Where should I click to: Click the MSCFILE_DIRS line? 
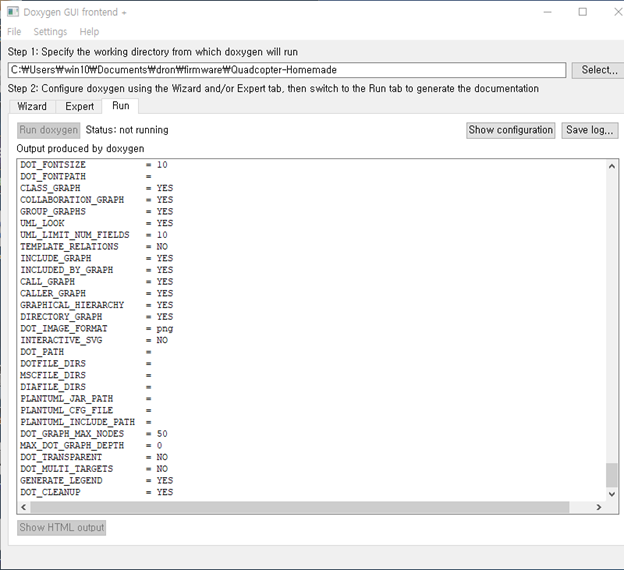click(x=86, y=375)
